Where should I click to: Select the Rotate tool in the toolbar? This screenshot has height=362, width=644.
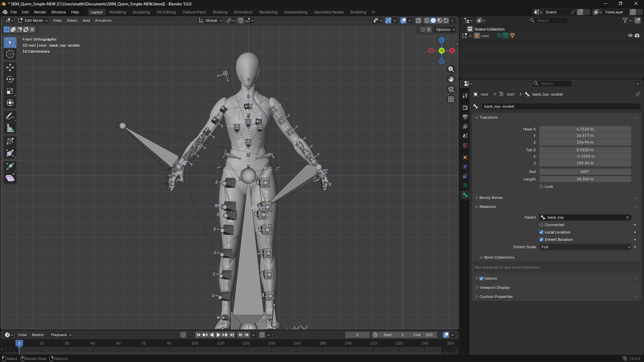pos(10,79)
